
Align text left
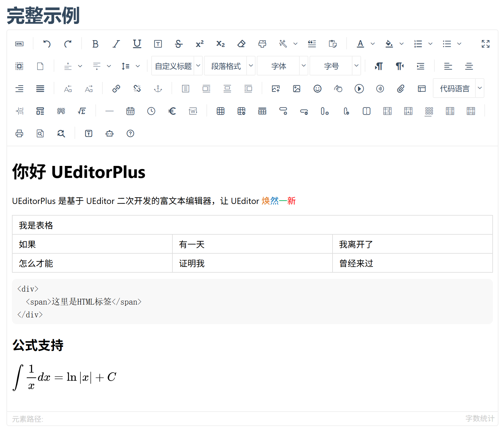pyautogui.click(x=448, y=66)
